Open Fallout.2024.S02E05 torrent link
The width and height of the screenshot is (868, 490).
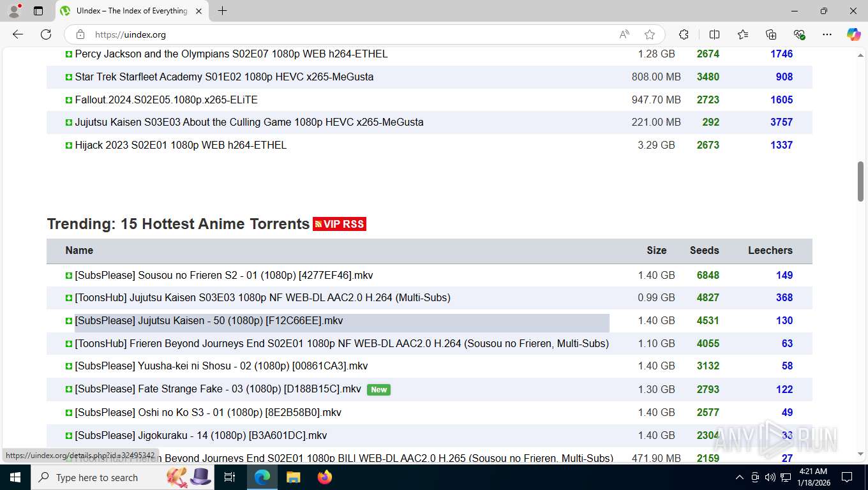tap(166, 100)
